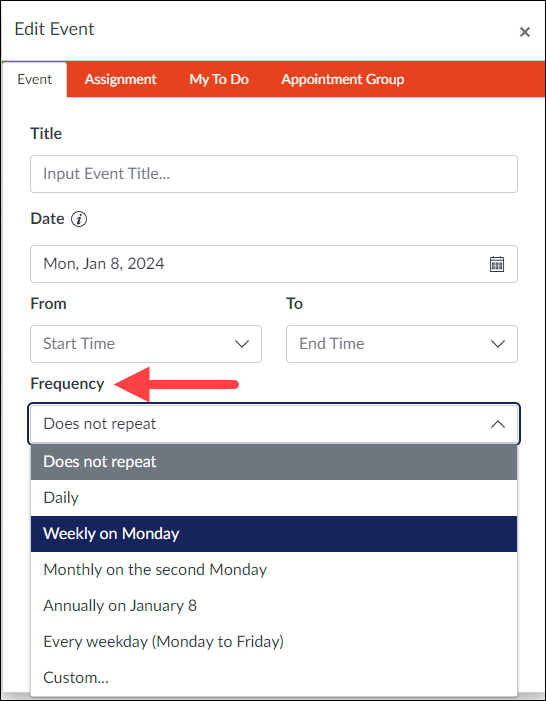Click the Date info icon
Screen dimensions: 546x701
click(79, 219)
